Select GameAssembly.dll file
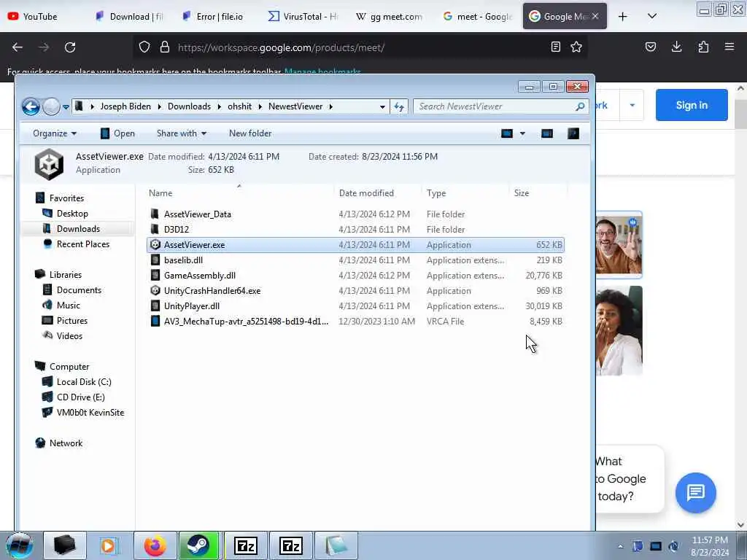747x560 pixels. 356,275
